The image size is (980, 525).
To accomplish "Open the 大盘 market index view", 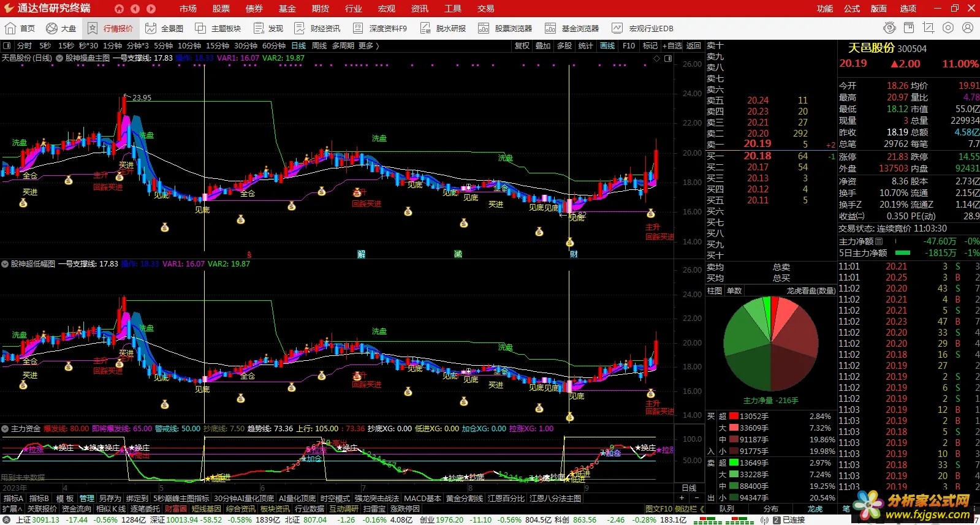I will (61, 28).
